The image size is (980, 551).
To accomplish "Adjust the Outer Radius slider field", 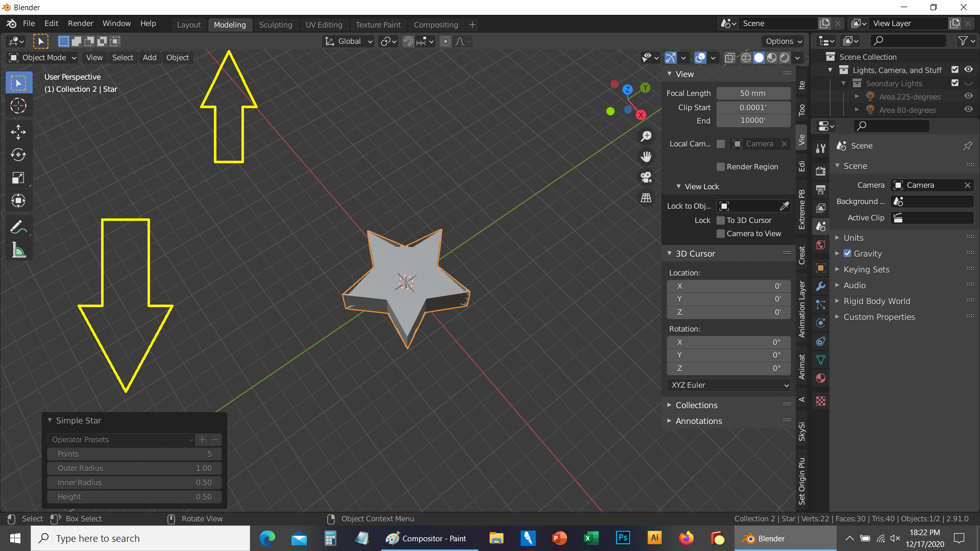I will [134, 468].
